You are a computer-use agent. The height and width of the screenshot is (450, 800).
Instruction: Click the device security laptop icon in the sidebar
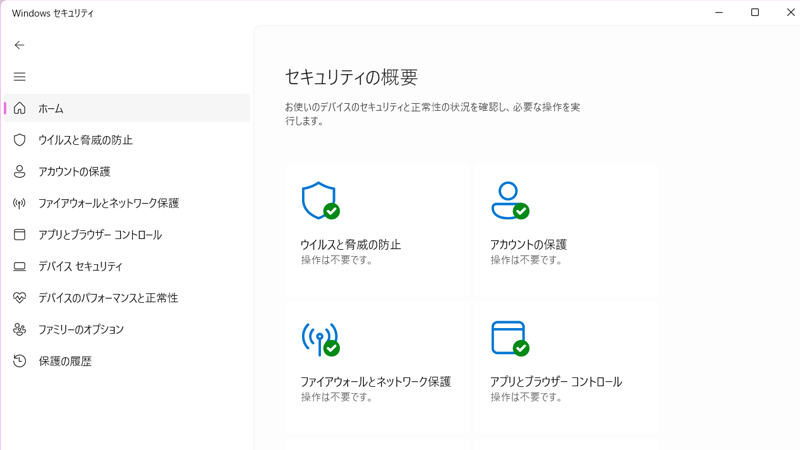19,266
